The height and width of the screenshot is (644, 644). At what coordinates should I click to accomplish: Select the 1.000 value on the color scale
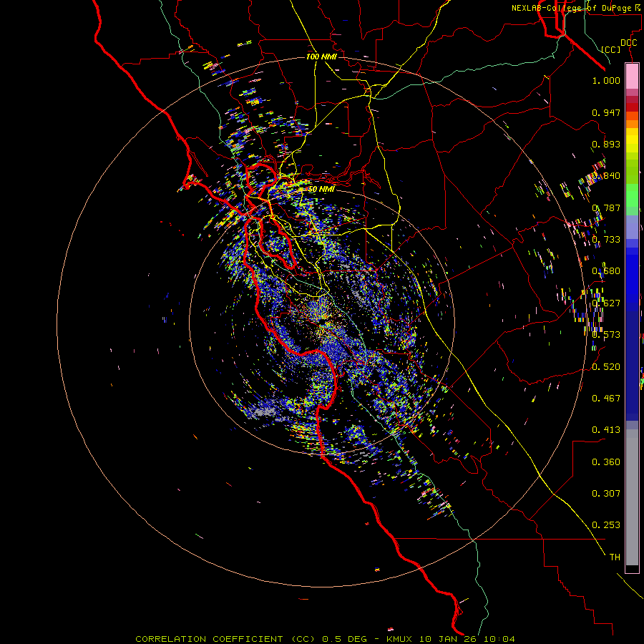tap(606, 80)
